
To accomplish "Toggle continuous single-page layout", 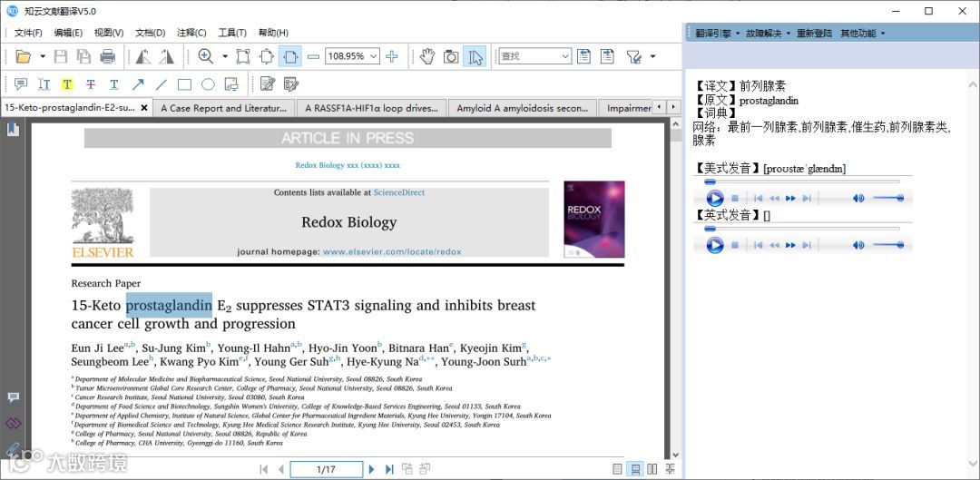I will click(x=635, y=469).
